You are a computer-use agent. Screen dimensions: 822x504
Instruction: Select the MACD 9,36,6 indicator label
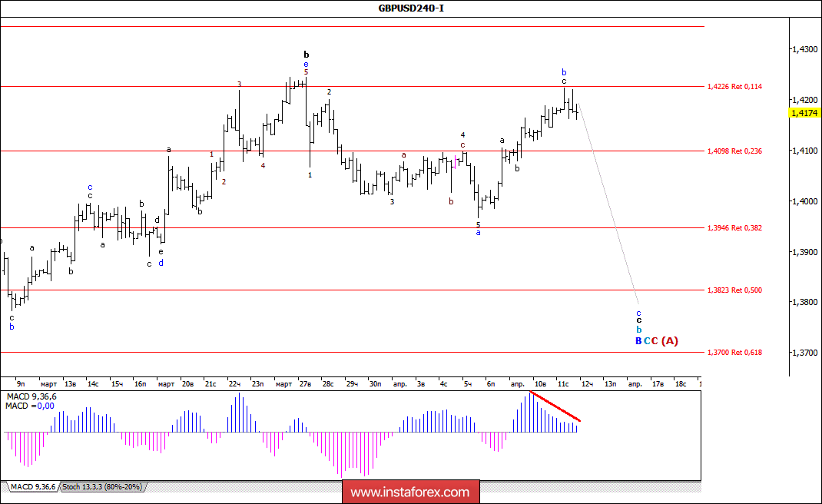pos(31,397)
